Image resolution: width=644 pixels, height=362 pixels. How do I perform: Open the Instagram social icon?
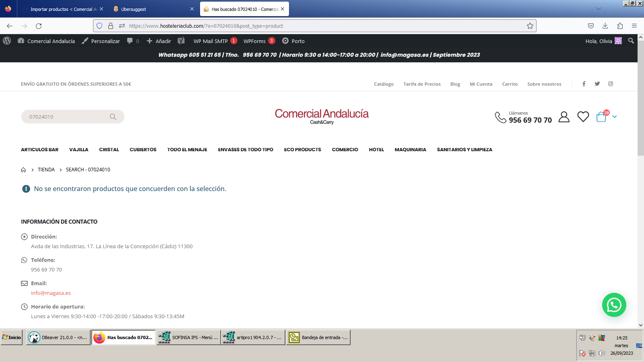coord(611,84)
